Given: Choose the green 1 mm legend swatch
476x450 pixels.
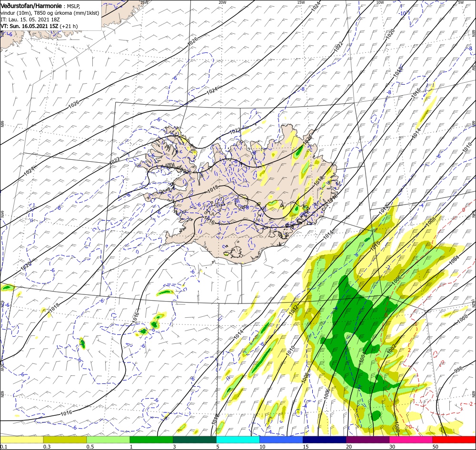Looking at the screenshot, I should pyautogui.click(x=151, y=440).
